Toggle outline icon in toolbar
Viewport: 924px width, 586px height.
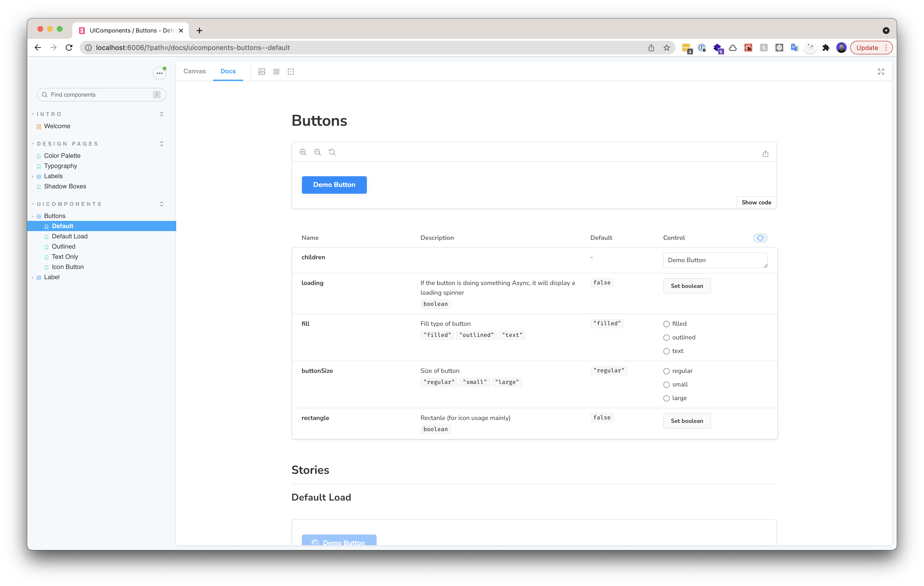point(291,71)
